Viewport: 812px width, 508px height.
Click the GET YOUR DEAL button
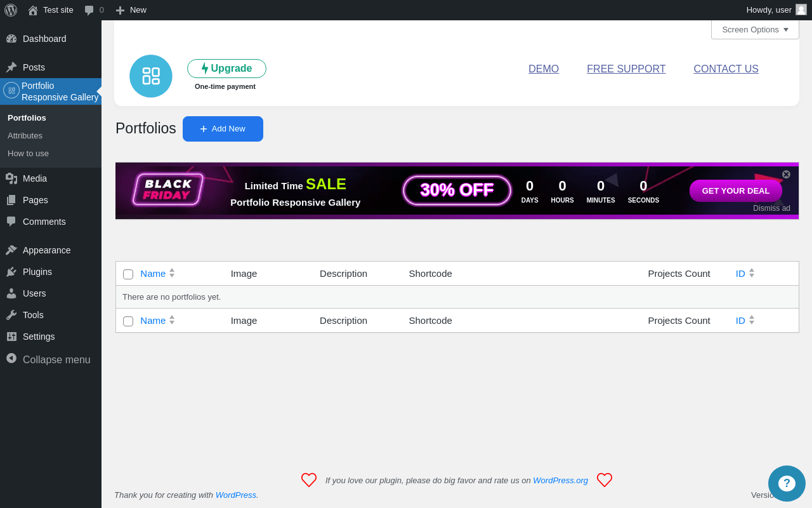pos(736,190)
